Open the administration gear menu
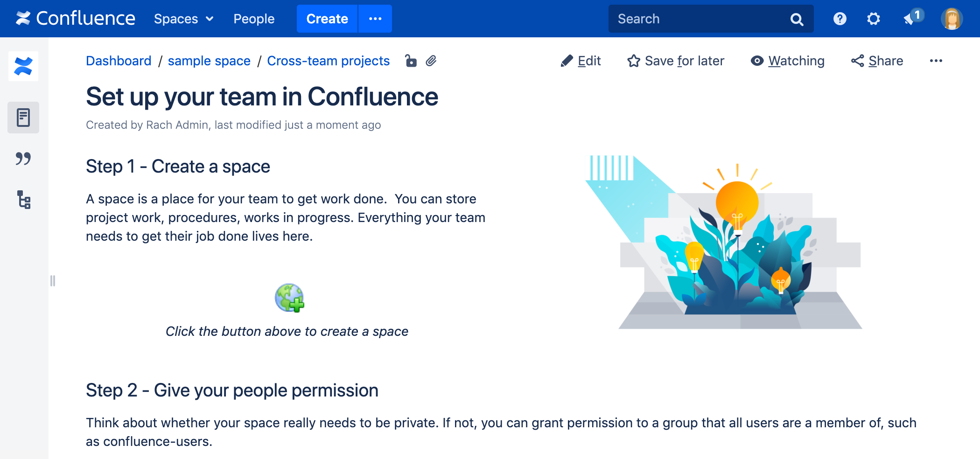980x459 pixels. pos(873,19)
